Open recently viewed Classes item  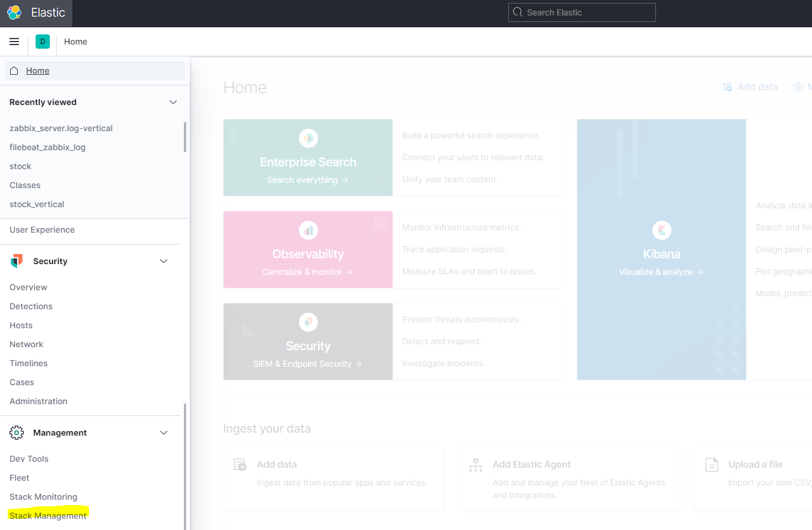click(25, 185)
